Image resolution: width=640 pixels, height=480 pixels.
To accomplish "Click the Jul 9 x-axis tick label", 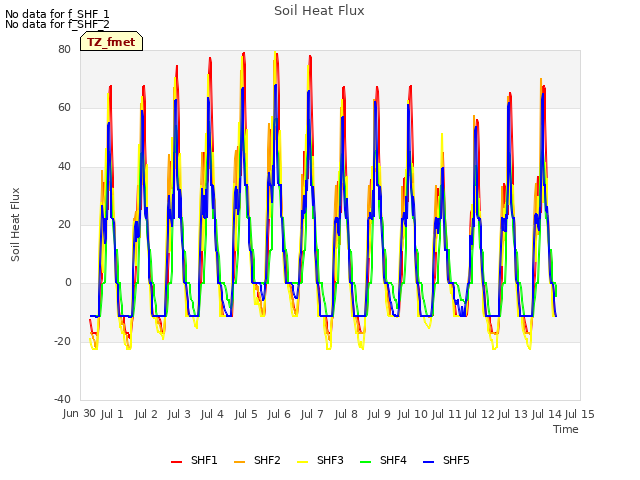I will coord(379,414).
